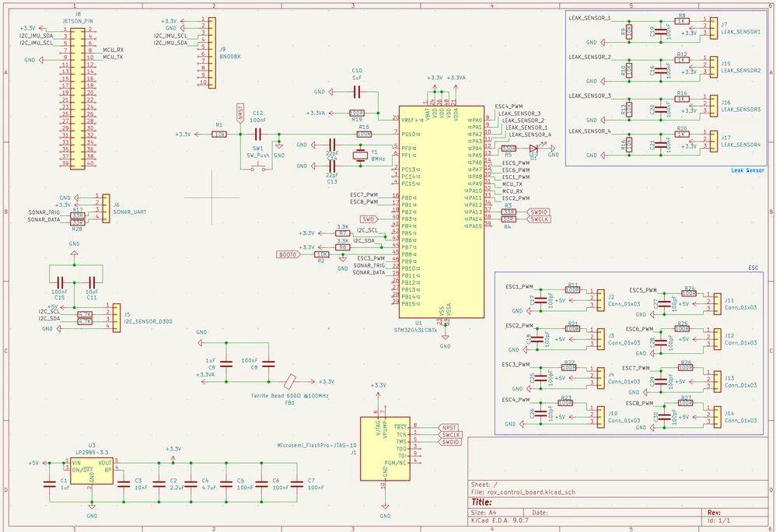Click the 'KiCad E.D.A. 9.0.7' text
Screen dimensions: 776x532
(500, 520)
